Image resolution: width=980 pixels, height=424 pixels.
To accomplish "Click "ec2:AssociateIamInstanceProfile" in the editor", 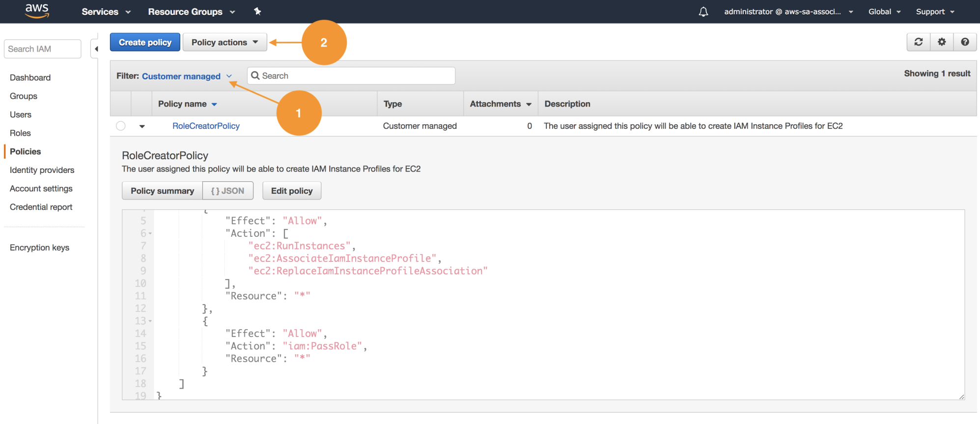I will [x=342, y=258].
